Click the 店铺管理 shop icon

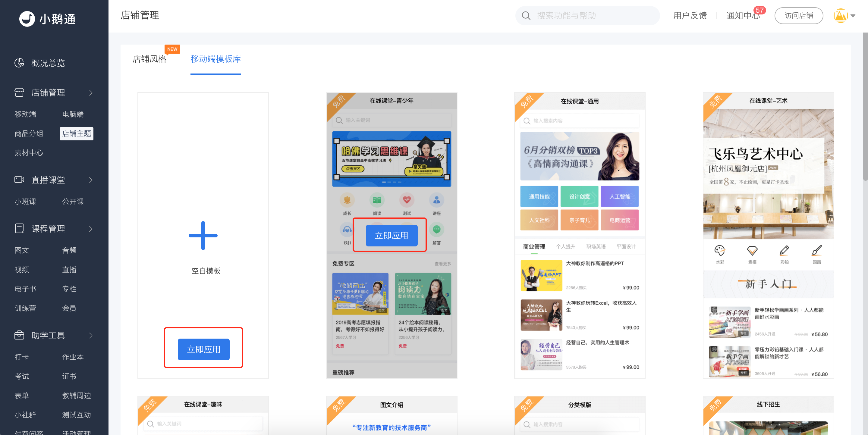[19, 92]
